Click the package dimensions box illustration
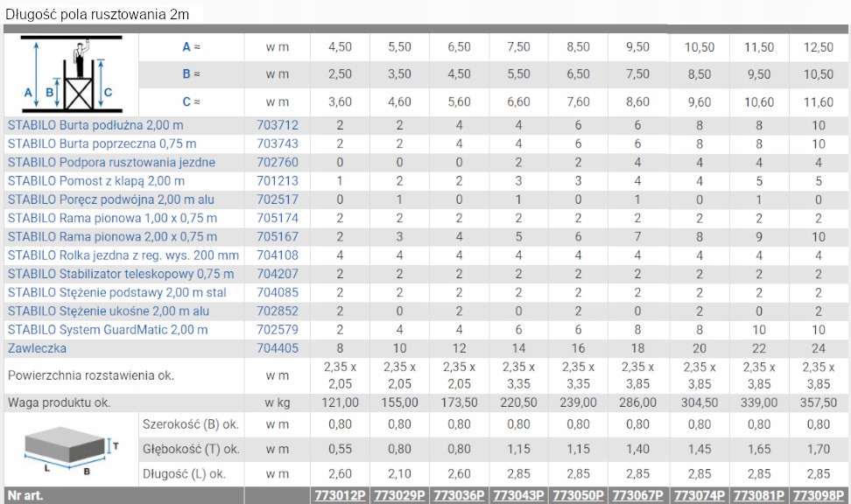Screen dimensions: 851x504 tap(71, 449)
